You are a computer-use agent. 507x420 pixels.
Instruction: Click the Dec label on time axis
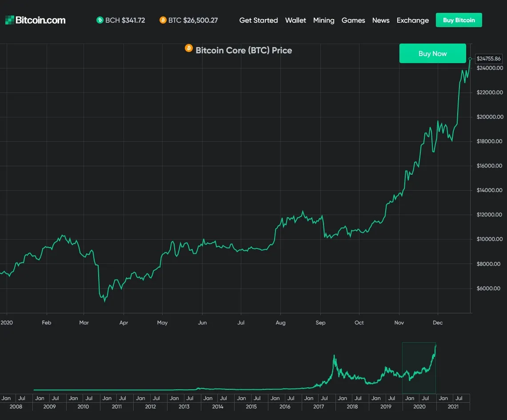[438, 322]
